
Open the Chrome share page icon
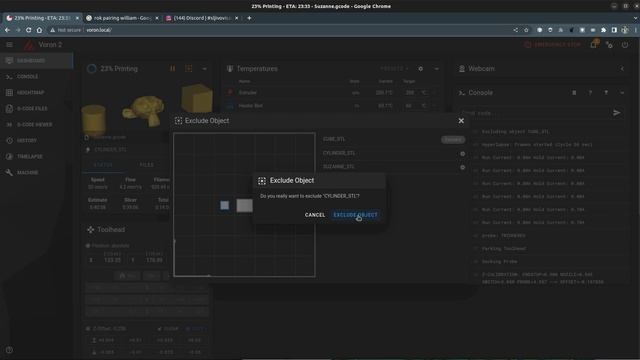(516, 30)
